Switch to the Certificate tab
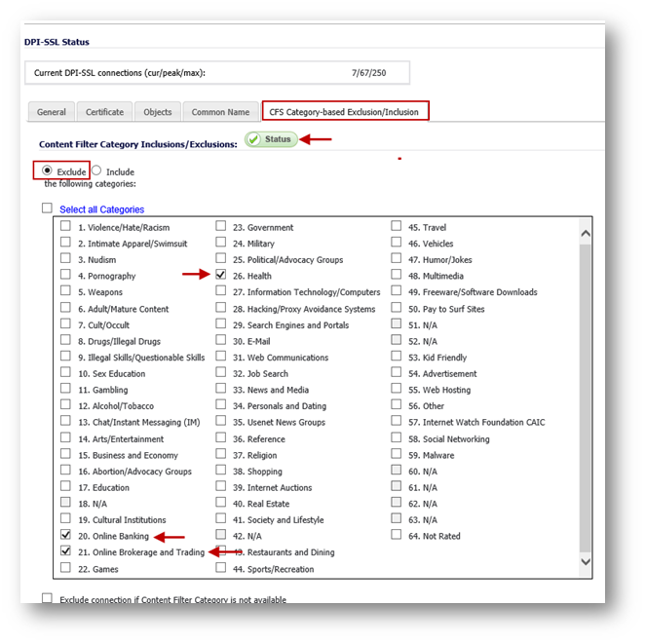The height and width of the screenshot is (644, 646). click(x=104, y=112)
